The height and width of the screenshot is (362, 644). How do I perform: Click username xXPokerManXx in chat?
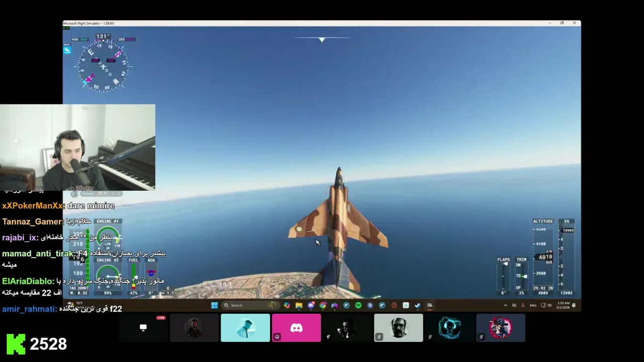(33, 206)
